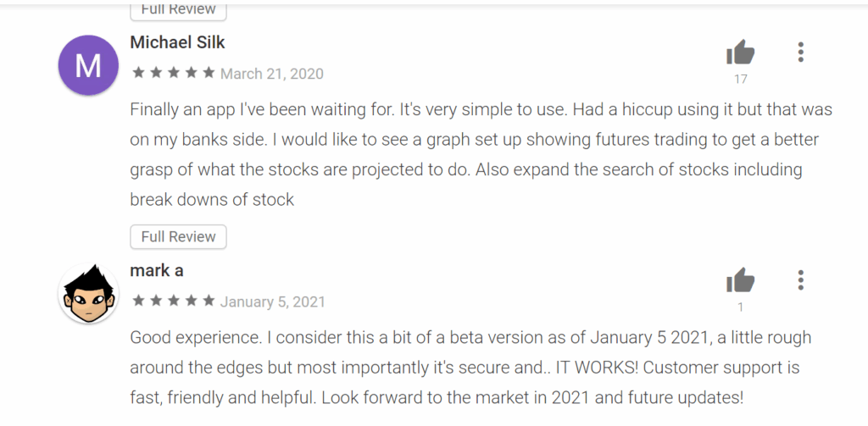Click the first star of mark a's rating

(x=138, y=302)
